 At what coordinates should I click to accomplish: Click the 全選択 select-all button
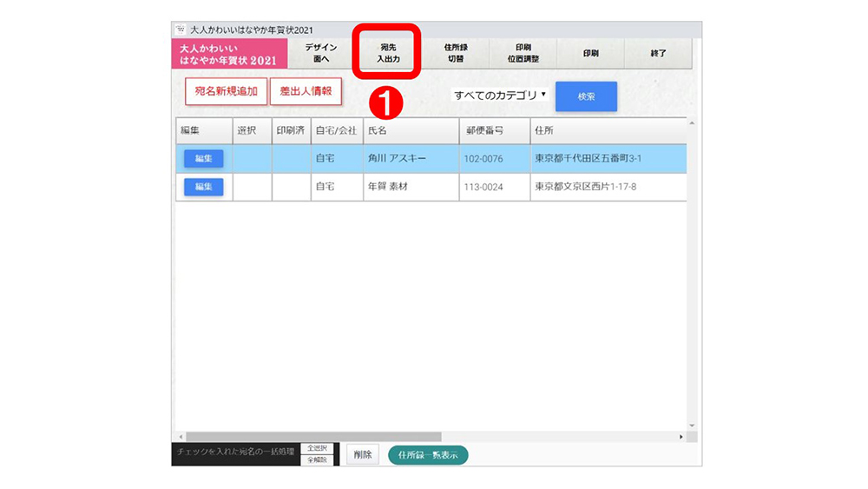(317, 448)
